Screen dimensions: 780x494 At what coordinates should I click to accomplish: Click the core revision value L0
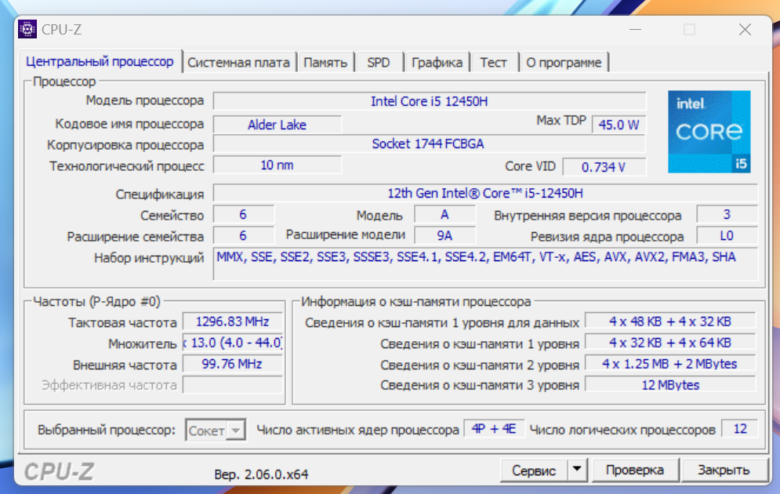[727, 235]
